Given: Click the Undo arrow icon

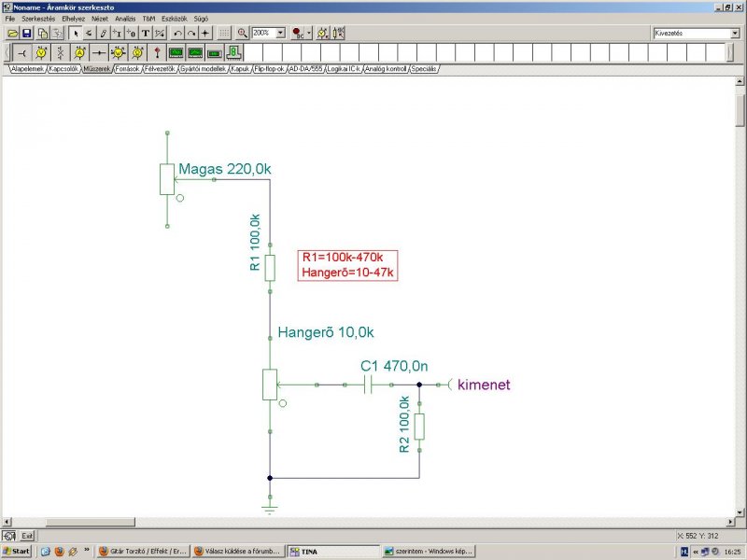Looking at the screenshot, I should (177, 33).
